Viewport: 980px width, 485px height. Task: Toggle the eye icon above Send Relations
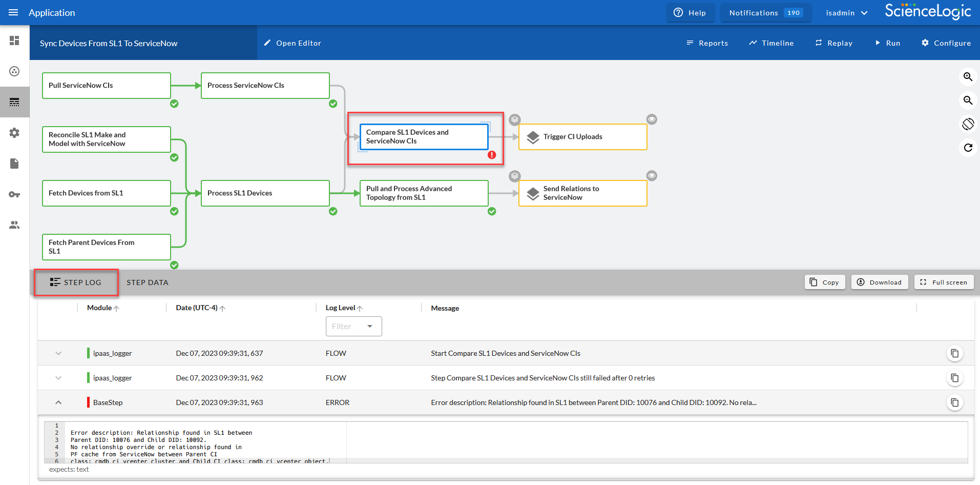651,176
